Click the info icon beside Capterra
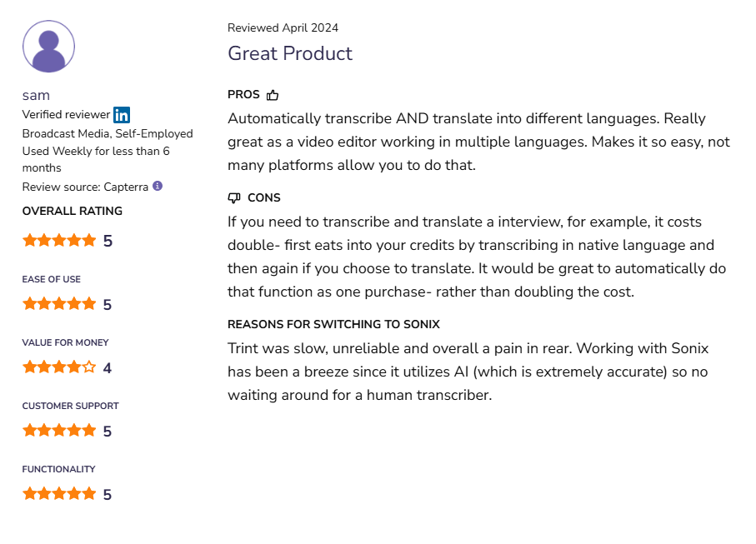 (x=158, y=186)
